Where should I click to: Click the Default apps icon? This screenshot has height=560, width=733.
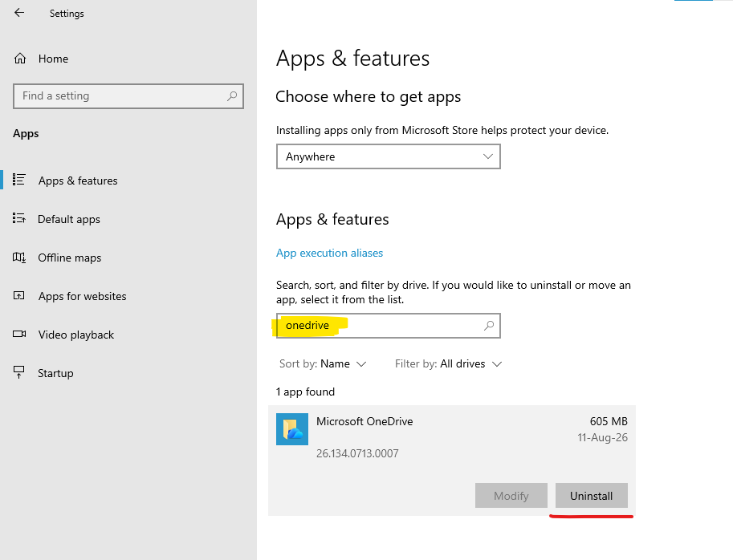(18, 218)
